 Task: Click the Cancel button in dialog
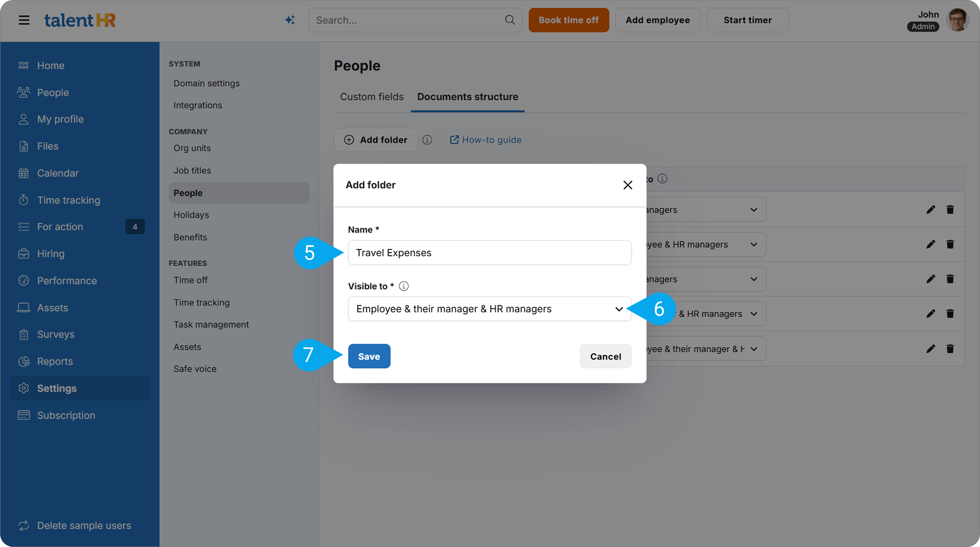pyautogui.click(x=605, y=356)
